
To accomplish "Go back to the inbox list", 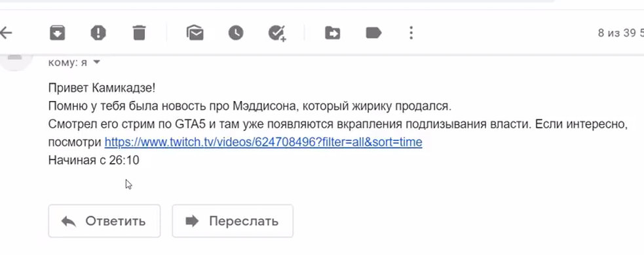I will point(5,33).
